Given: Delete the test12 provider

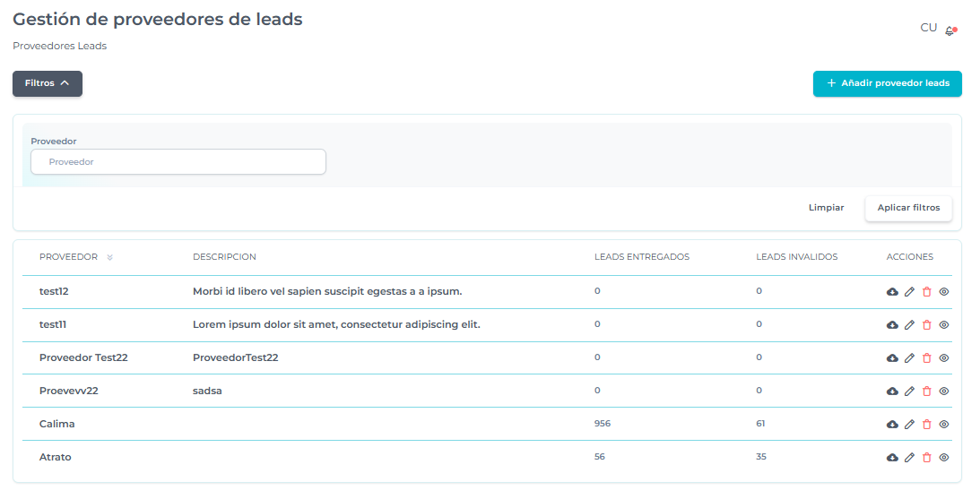Looking at the screenshot, I should 927,292.
